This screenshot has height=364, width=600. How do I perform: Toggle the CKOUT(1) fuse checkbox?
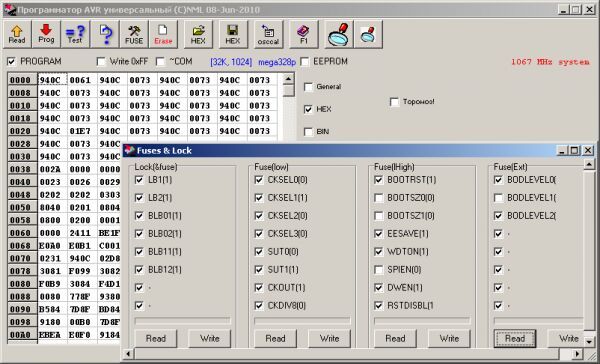(259, 287)
